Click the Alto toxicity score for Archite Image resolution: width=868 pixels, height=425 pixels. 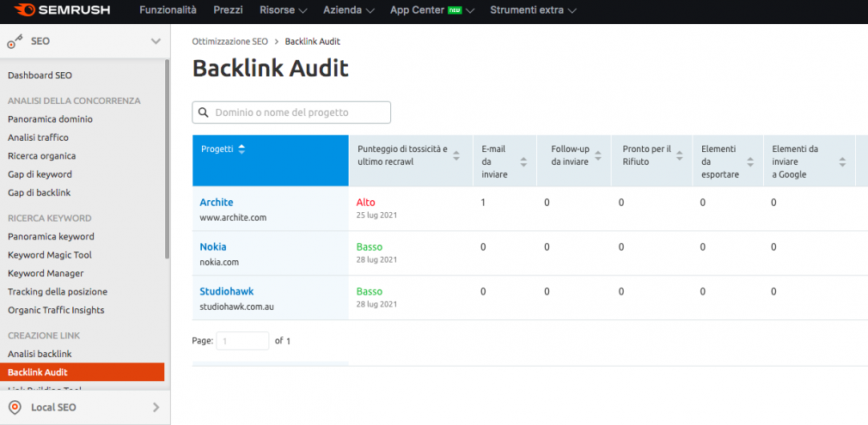point(365,203)
